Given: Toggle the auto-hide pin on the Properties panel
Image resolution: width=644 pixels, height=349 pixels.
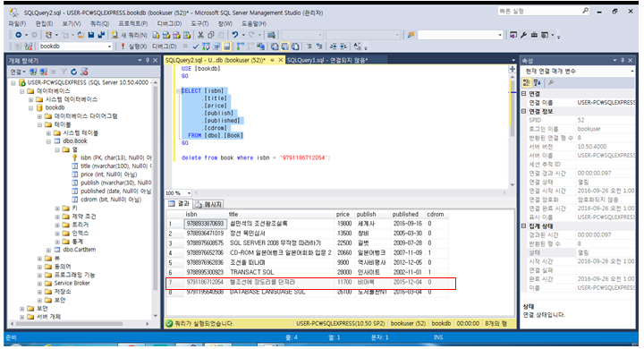Looking at the screenshot, I should (623, 61).
